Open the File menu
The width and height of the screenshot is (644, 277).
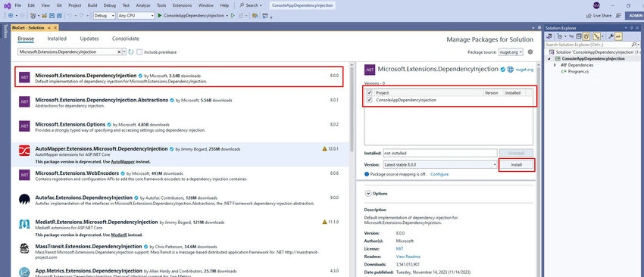(18, 5)
